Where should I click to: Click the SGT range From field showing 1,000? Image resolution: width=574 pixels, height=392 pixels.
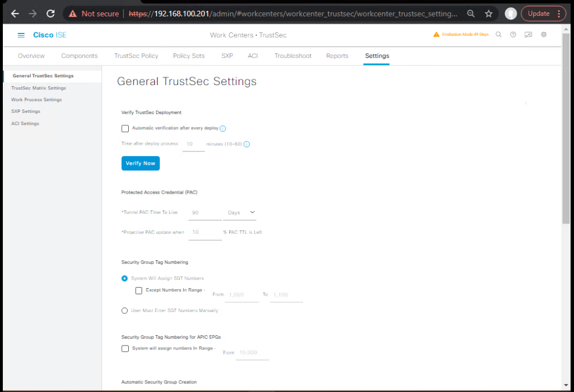[x=242, y=295]
